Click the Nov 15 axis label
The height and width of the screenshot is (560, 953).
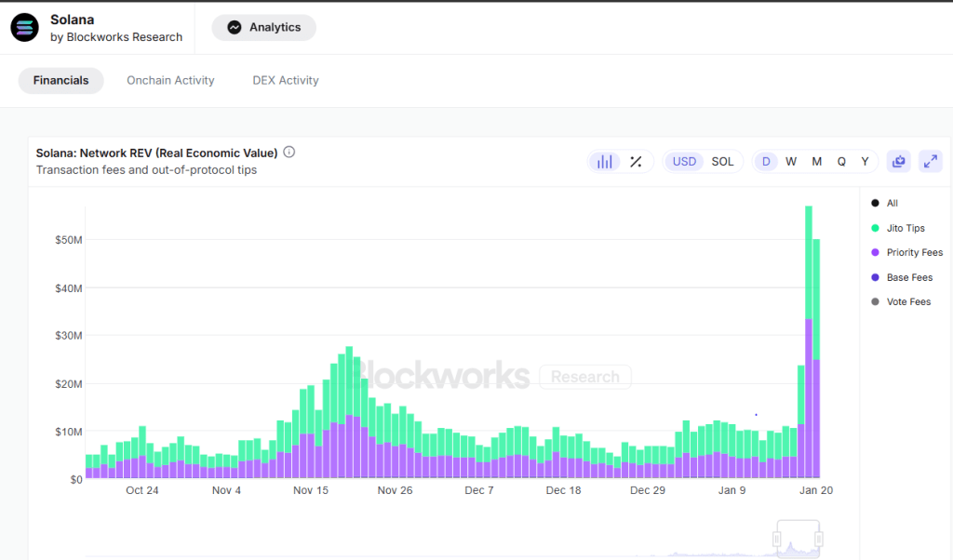(x=311, y=490)
